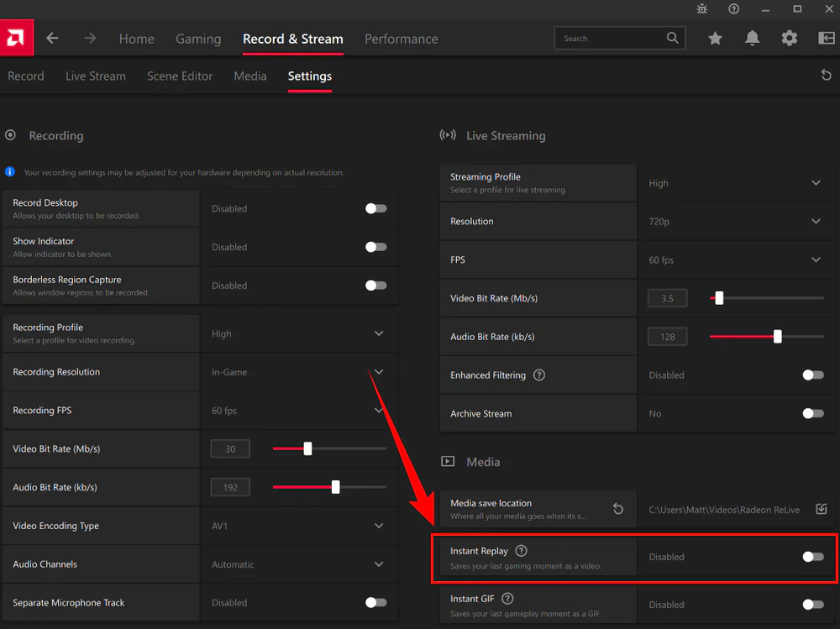Reset settings with top-right undo icon

tap(826, 75)
